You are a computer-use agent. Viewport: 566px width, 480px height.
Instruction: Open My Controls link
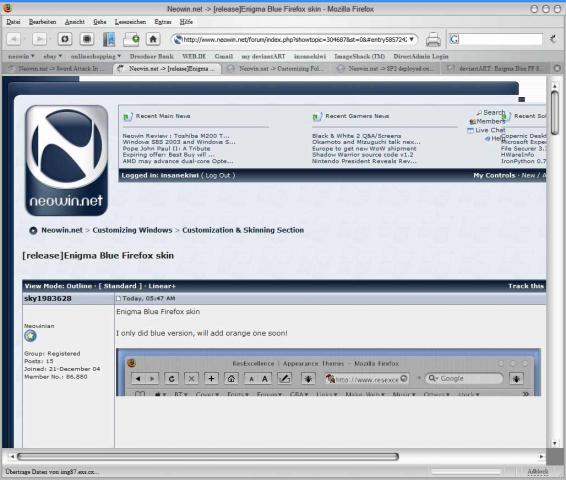[x=494, y=176]
